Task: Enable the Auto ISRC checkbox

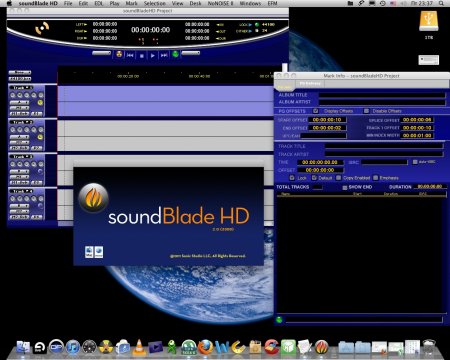Action: [415, 162]
